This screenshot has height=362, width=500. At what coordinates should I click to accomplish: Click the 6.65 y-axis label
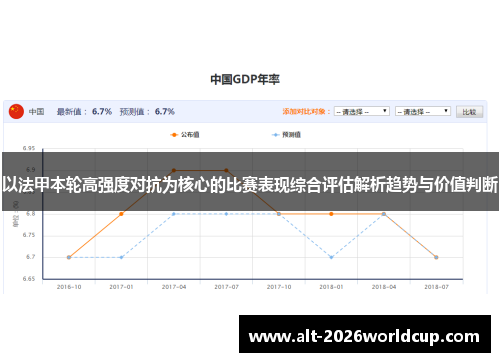[29, 279]
